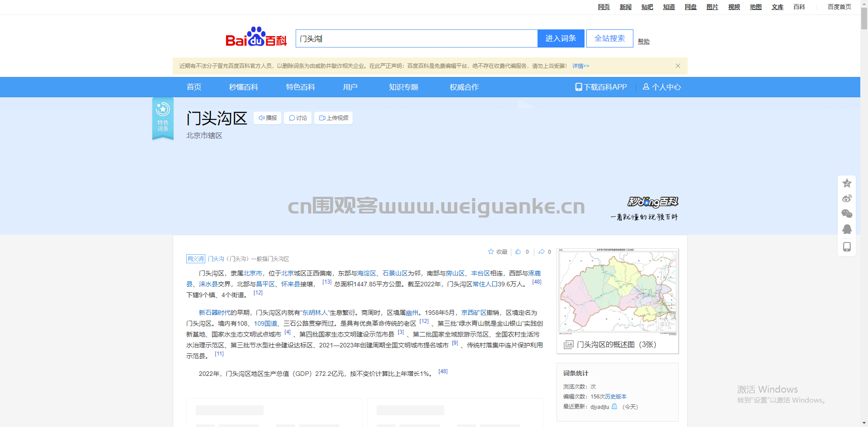Click the 上传视频 upload video button
The height and width of the screenshot is (427, 868).
(334, 118)
